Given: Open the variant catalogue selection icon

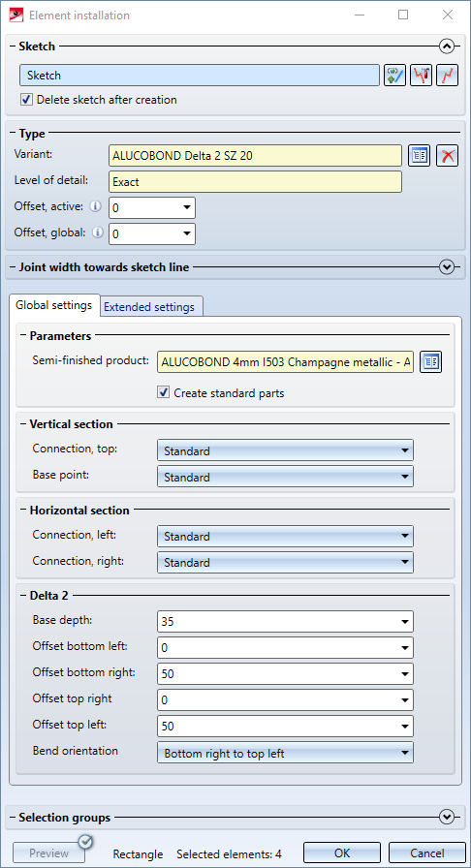Looking at the screenshot, I should tap(420, 156).
